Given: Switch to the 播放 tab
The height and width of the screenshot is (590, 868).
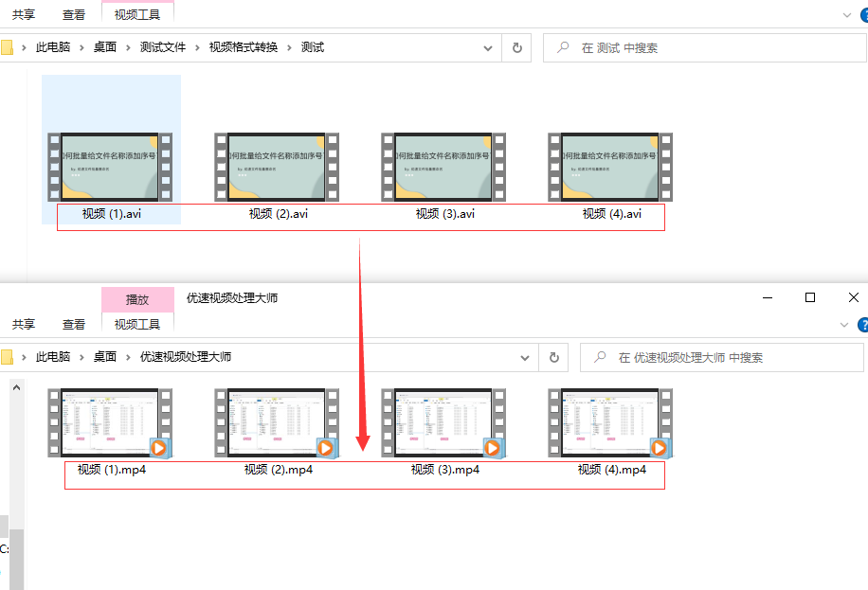Looking at the screenshot, I should [137, 299].
